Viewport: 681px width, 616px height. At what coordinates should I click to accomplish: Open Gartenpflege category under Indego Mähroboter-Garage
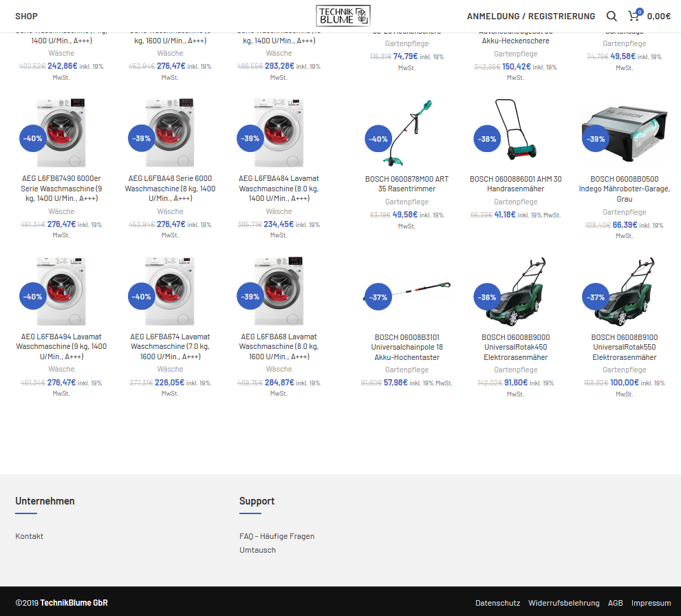point(625,212)
